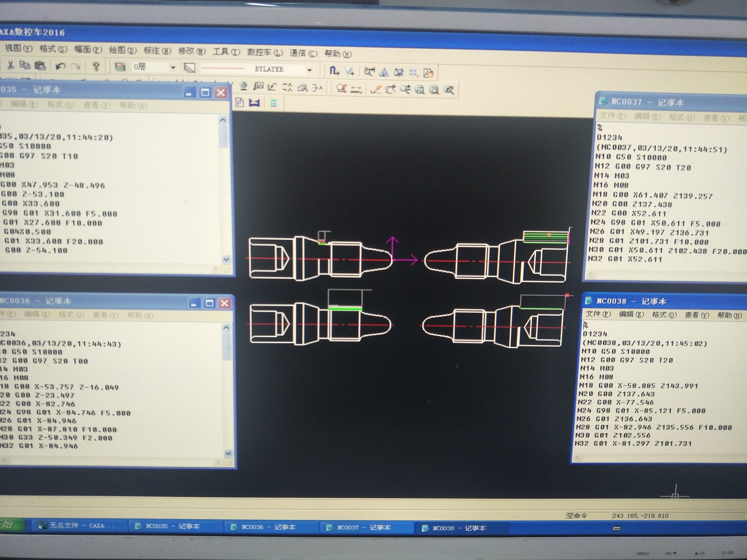This screenshot has width=747, height=560.
Task: Open the 标注(N) menu
Action: (157, 51)
